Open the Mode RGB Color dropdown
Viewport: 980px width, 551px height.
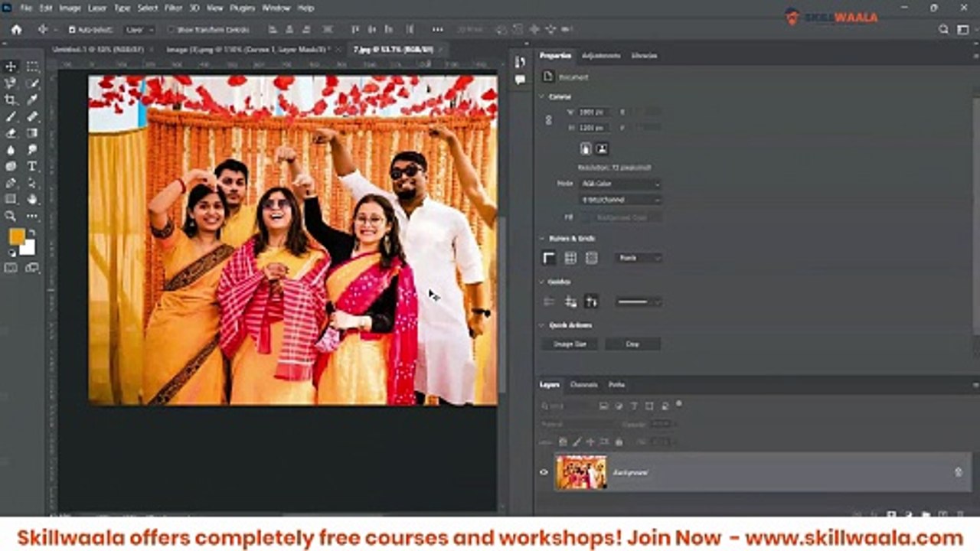(x=621, y=184)
